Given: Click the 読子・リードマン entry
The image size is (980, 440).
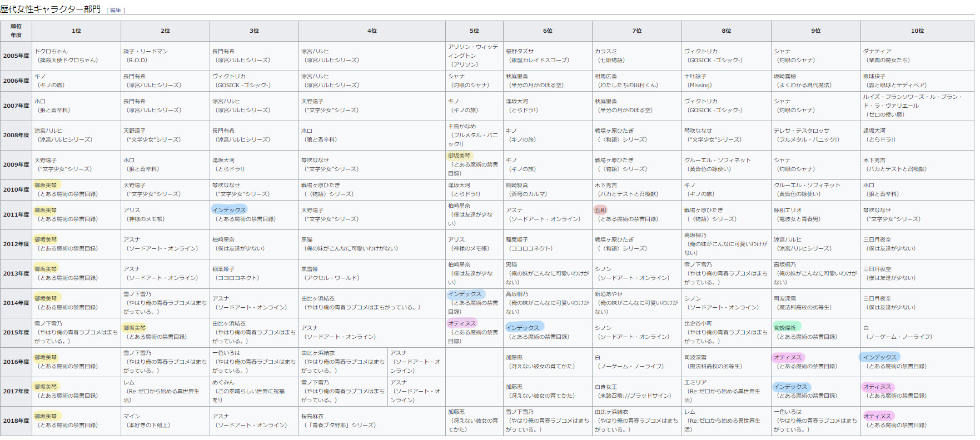Looking at the screenshot, I should tap(146, 52).
